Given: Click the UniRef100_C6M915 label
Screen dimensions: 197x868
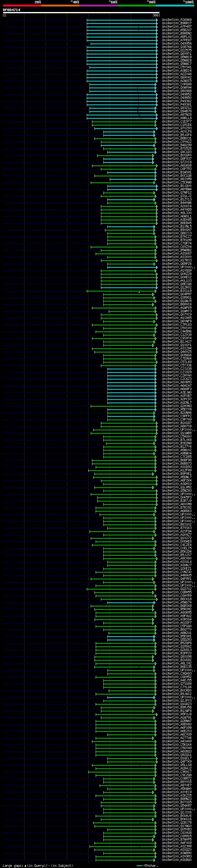Looking at the screenshot, I should (177, 836).
